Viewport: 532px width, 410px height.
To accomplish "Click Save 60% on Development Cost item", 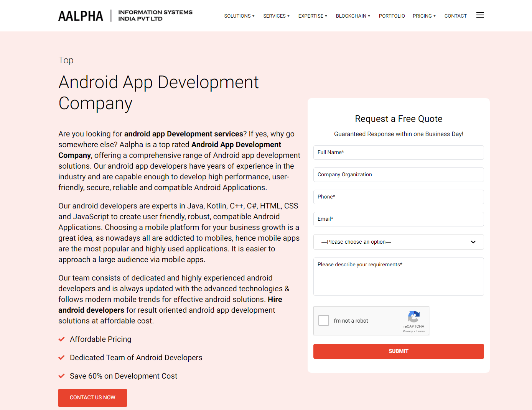I will pos(124,376).
